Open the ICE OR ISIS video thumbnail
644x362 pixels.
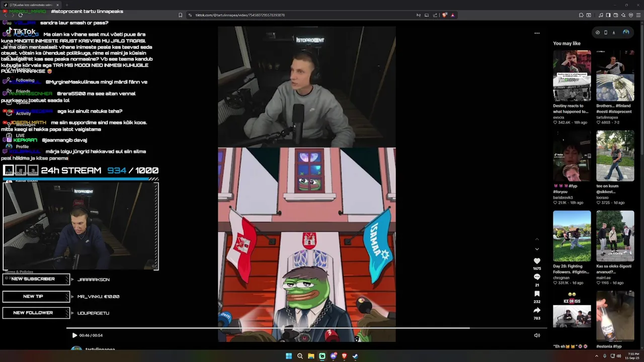coord(572,316)
